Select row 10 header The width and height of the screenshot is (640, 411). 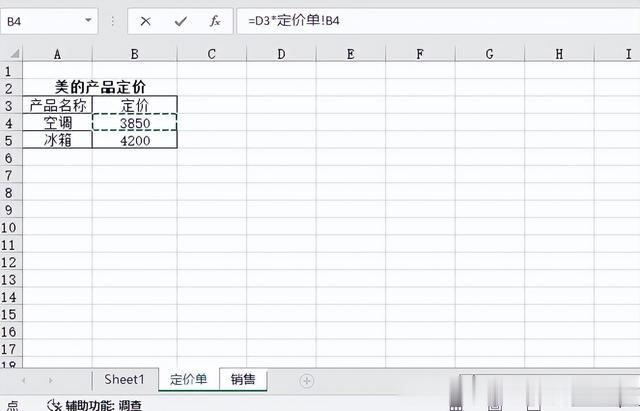9,227
